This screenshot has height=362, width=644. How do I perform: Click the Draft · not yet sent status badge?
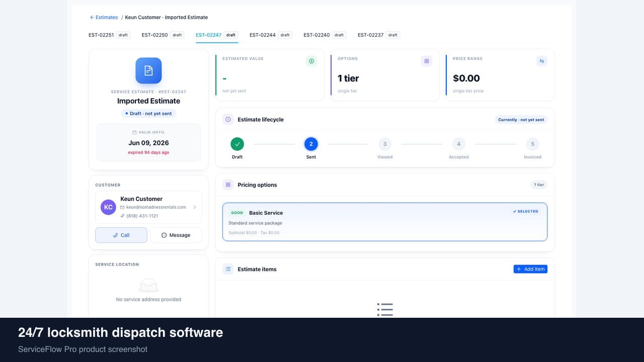148,114
